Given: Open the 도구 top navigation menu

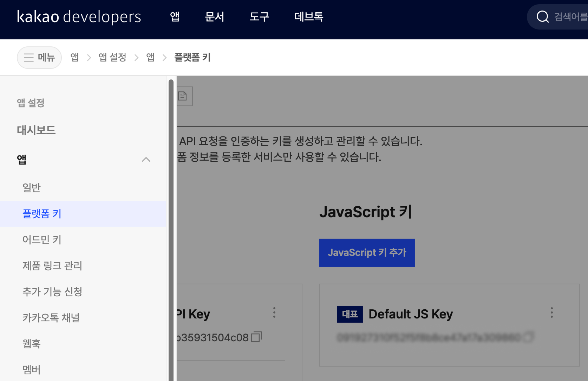Looking at the screenshot, I should click(259, 17).
